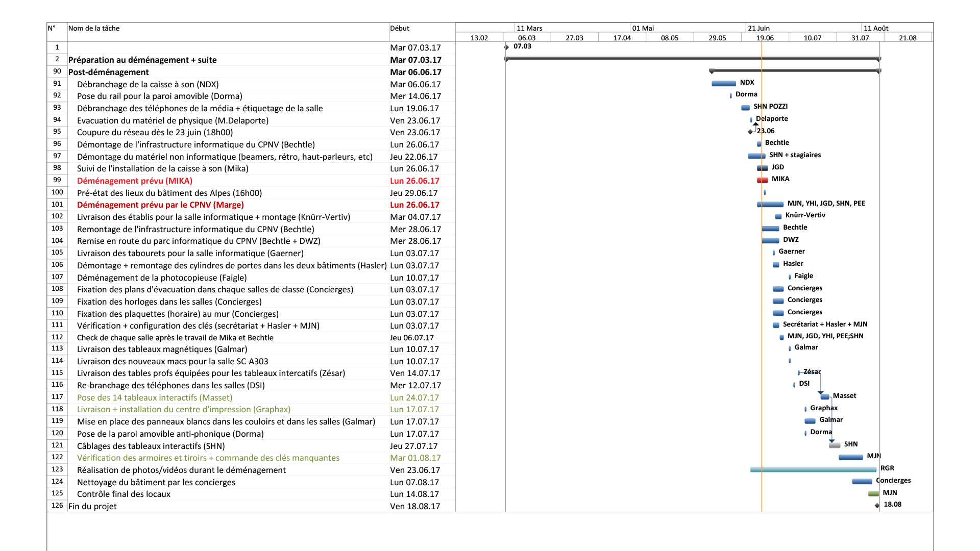Click the NDX task bar
The width and height of the screenshot is (980, 551).
(723, 84)
